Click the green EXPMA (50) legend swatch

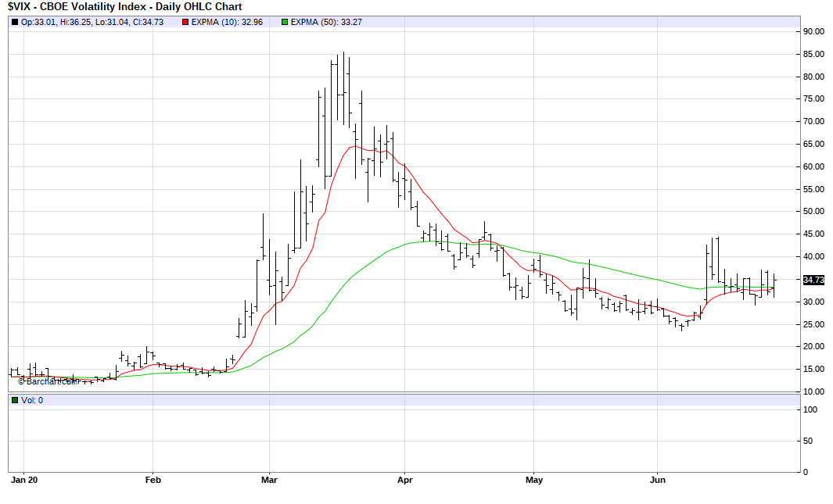[x=283, y=22]
